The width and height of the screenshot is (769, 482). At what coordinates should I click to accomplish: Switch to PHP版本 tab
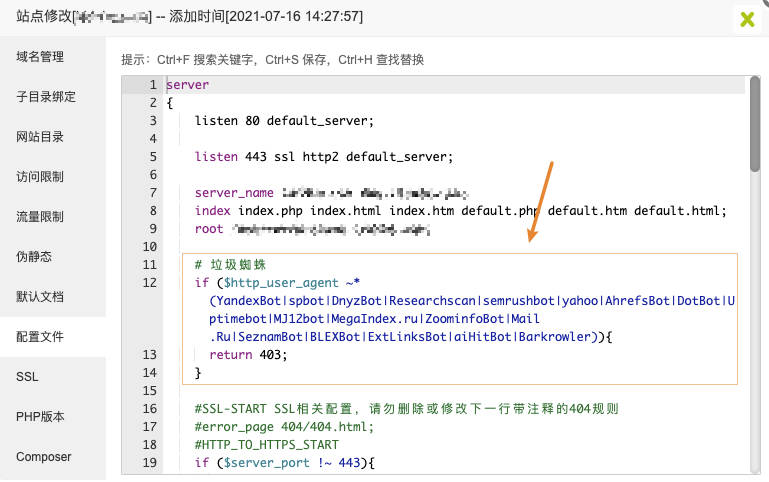38,417
